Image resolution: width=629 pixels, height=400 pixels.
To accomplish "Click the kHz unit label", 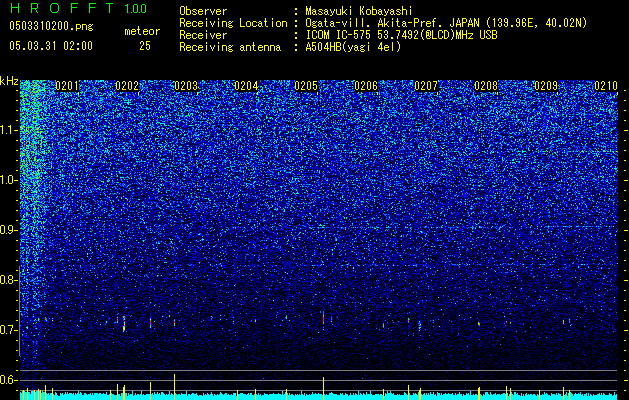I will pos(9,81).
